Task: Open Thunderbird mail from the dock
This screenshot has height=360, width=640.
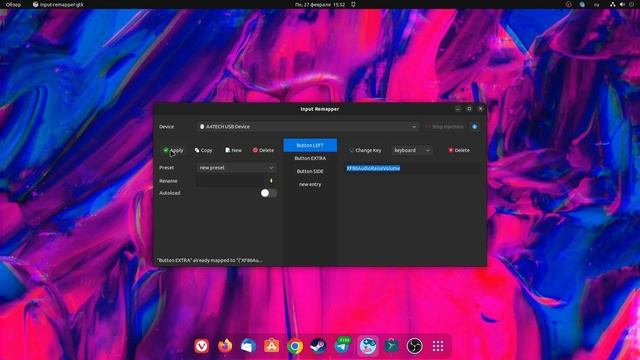Action: coord(248,346)
